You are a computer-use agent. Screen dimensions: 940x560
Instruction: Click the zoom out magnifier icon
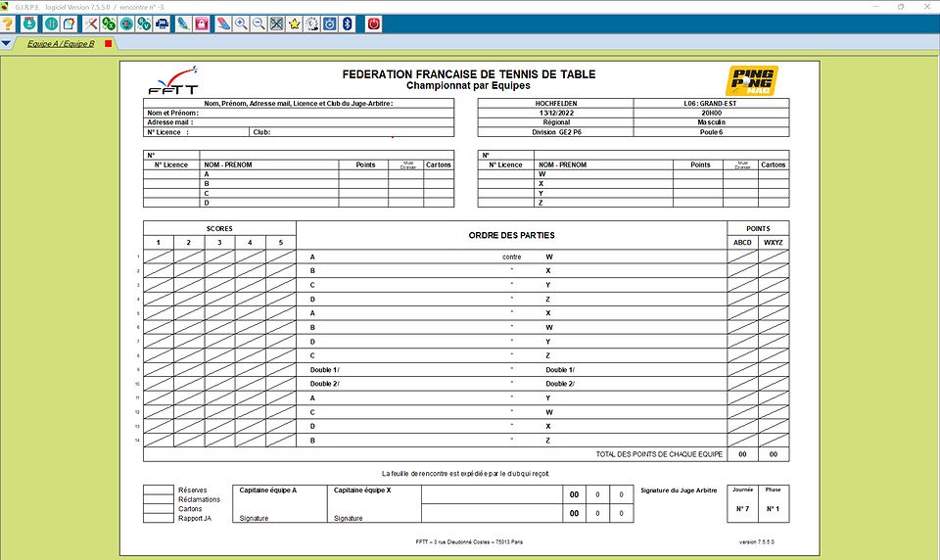pyautogui.click(x=258, y=23)
